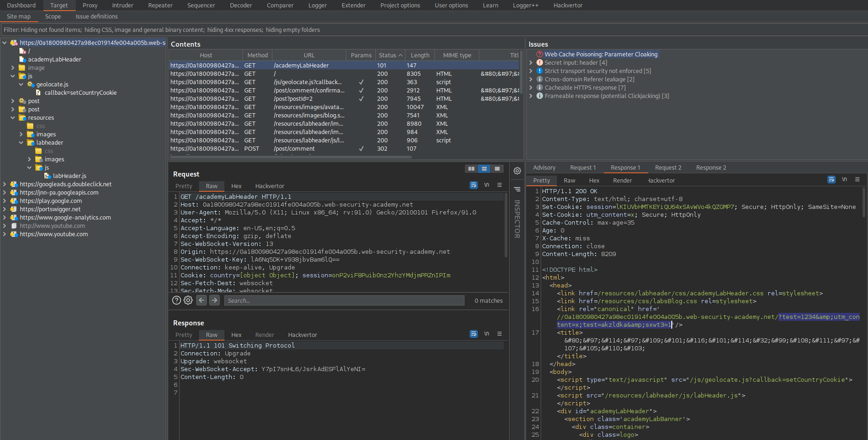868x440 pixels.
Task: Select callback=setCountryCookie tree item
Action: [x=80, y=93]
